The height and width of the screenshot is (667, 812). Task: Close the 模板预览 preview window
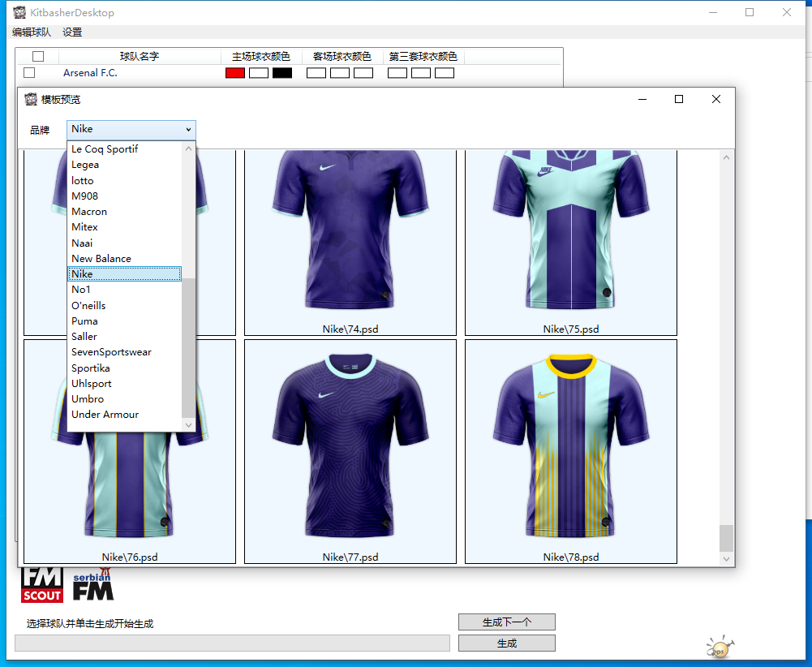(x=715, y=99)
